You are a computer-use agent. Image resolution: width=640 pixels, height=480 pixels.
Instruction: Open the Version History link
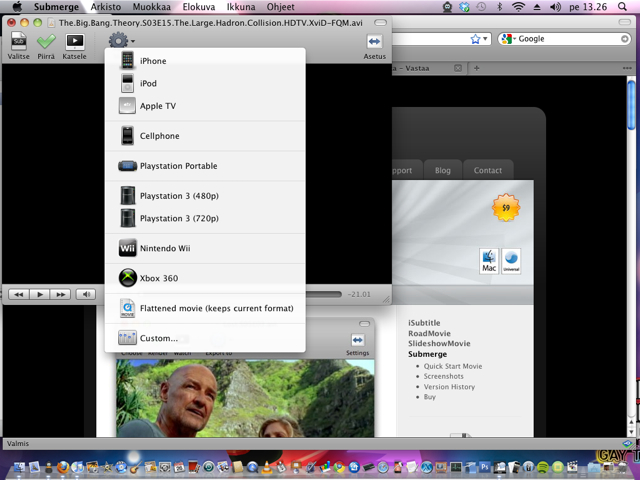pos(449,387)
